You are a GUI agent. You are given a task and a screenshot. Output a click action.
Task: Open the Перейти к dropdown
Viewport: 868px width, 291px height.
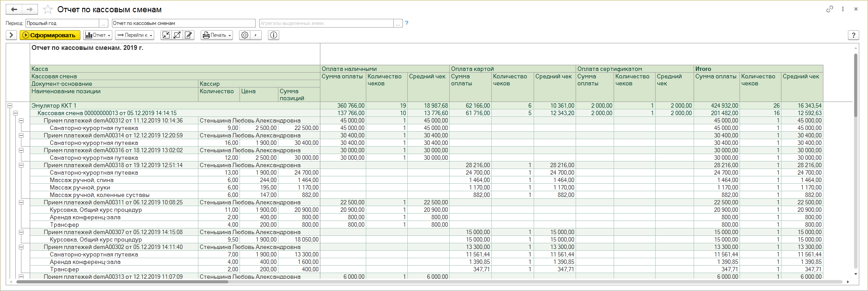(135, 35)
